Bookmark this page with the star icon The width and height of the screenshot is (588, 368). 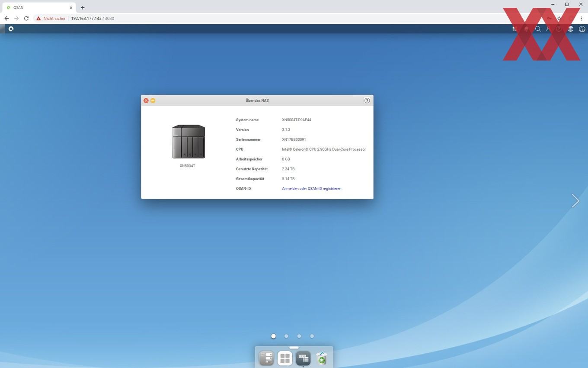point(559,19)
